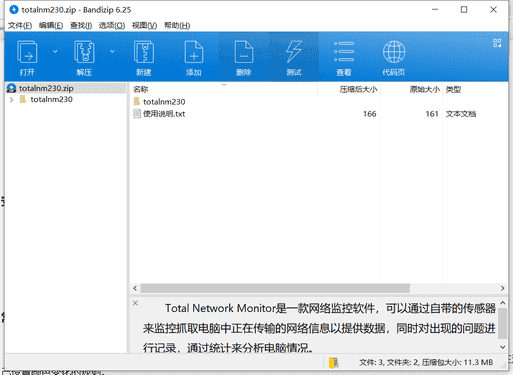513x375 pixels.
Task: Click the 查看 view list icon
Action: click(344, 57)
